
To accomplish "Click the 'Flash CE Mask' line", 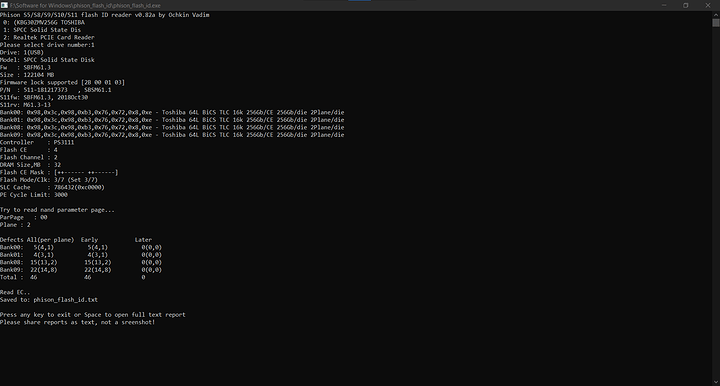I will [59, 172].
